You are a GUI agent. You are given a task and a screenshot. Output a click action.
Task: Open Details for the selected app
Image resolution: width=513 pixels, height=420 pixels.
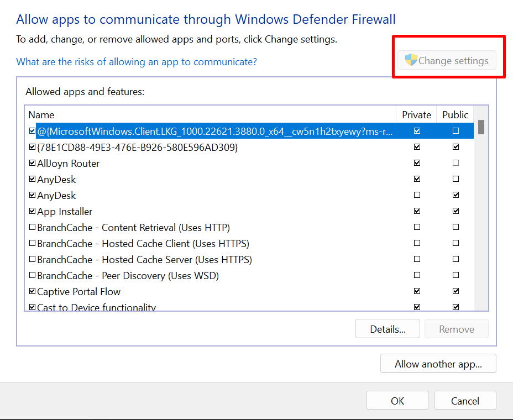click(x=388, y=329)
